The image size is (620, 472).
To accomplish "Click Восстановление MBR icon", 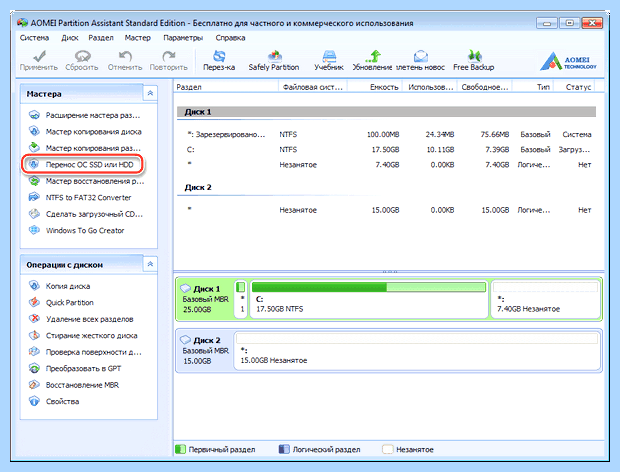I will click(34, 385).
